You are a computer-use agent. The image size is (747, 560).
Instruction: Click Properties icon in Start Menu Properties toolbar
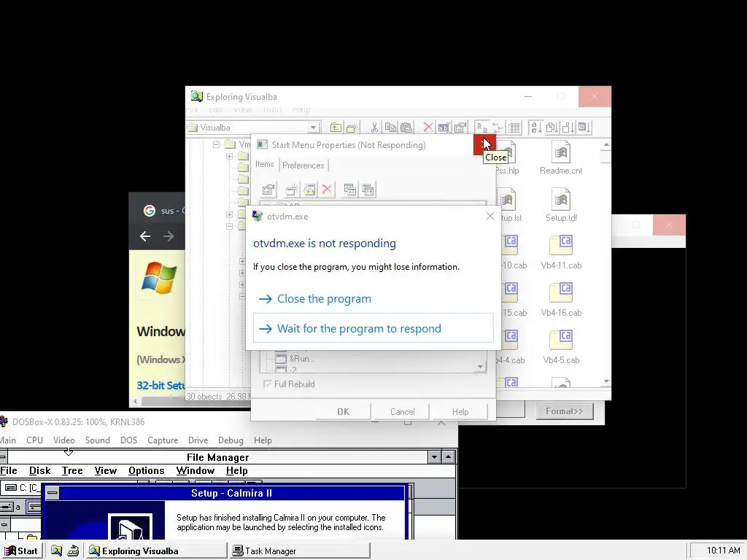tap(268, 190)
